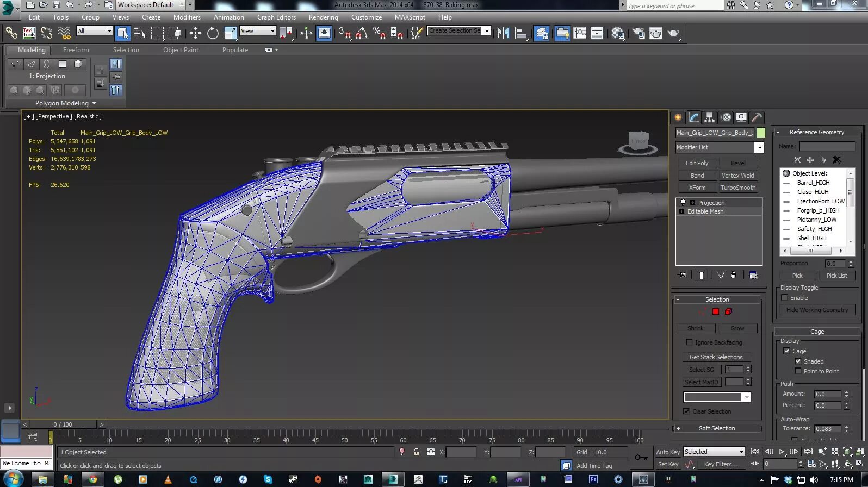Click the Mirror tool icon
Screen dimensions: 868x487
tap(503, 33)
